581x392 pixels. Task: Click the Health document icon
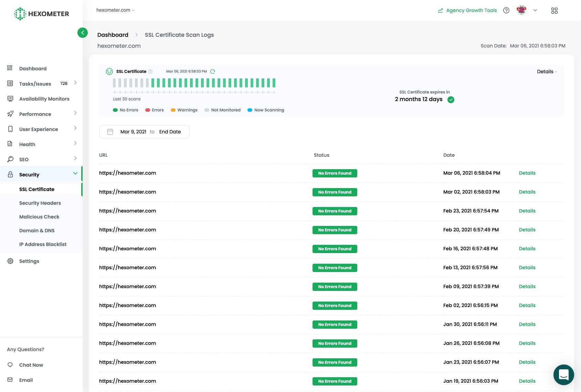pos(10,144)
